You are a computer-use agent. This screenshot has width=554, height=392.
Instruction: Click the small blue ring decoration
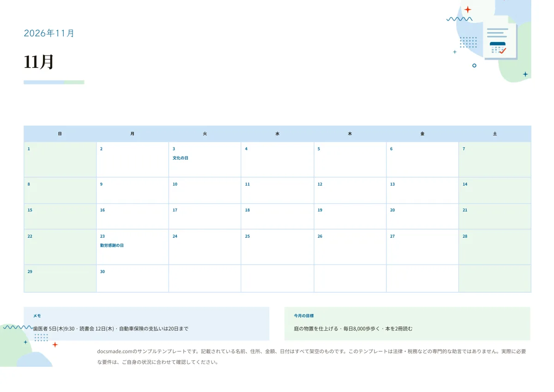tap(474, 66)
